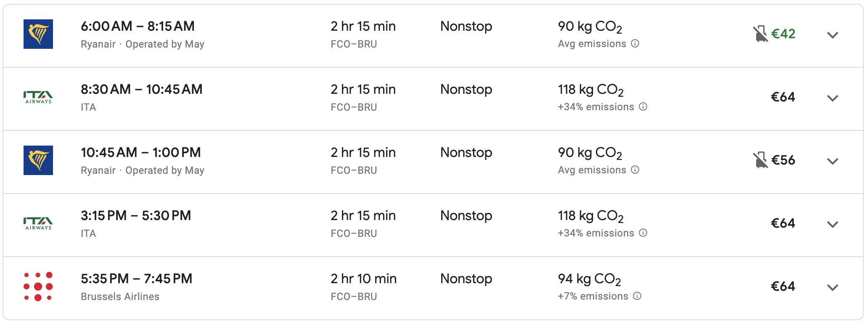
Task: Click ITA Airways logo on 8:30 AM flight
Action: coord(38,97)
